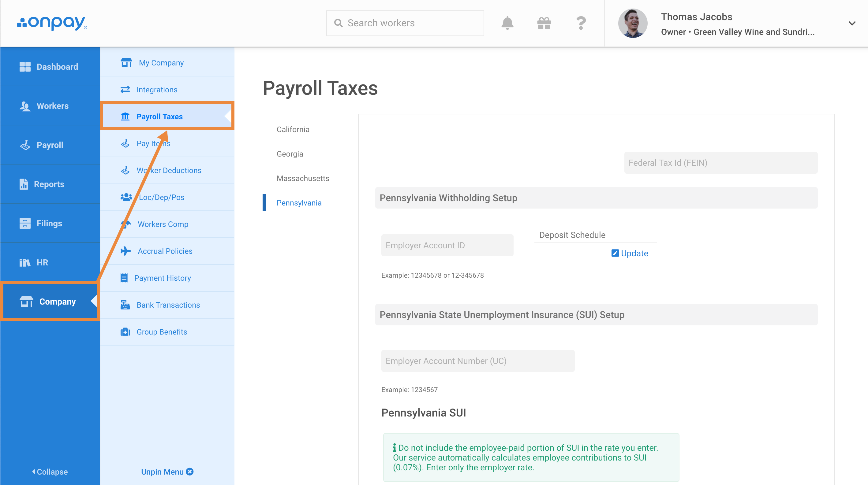Click the Dashboard grid icon
Image resolution: width=868 pixels, height=485 pixels.
[x=25, y=67]
